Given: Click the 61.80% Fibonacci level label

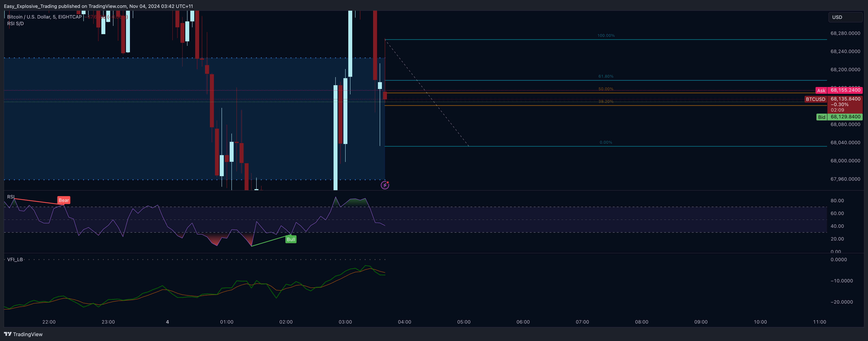Looking at the screenshot, I should [606, 77].
